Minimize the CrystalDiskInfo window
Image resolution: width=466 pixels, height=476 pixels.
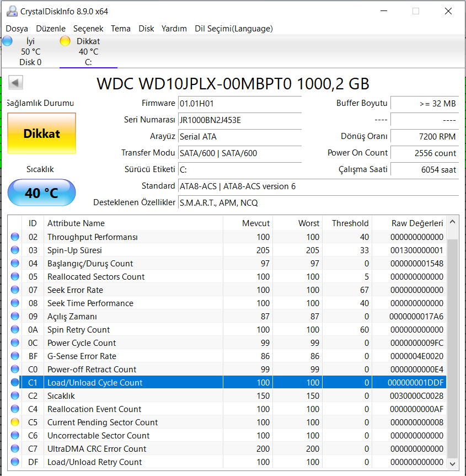pos(384,11)
